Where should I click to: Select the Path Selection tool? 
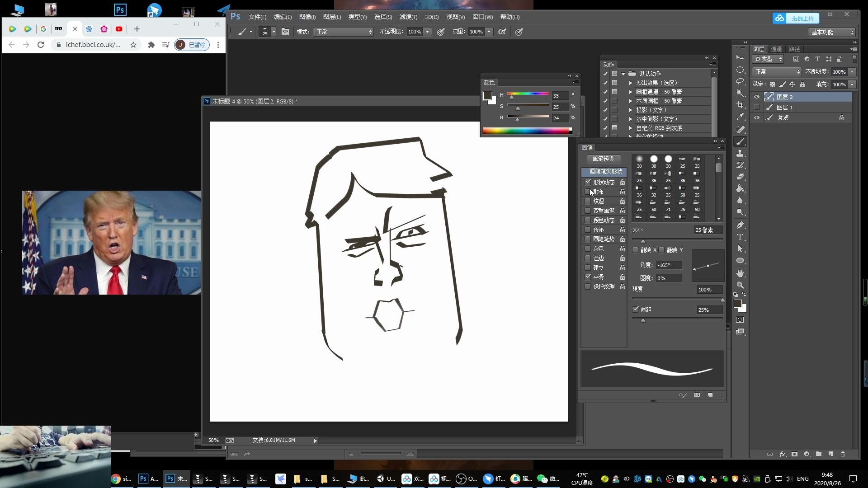740,249
